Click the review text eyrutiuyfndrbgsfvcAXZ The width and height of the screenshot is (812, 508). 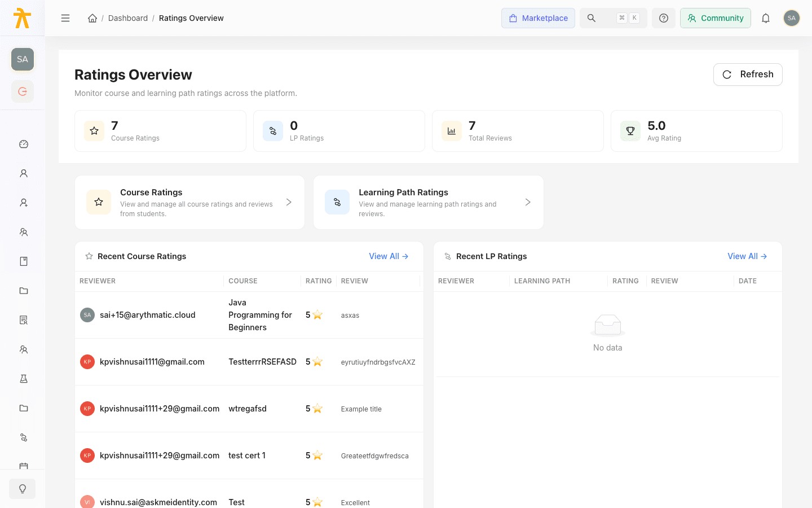[x=378, y=362]
